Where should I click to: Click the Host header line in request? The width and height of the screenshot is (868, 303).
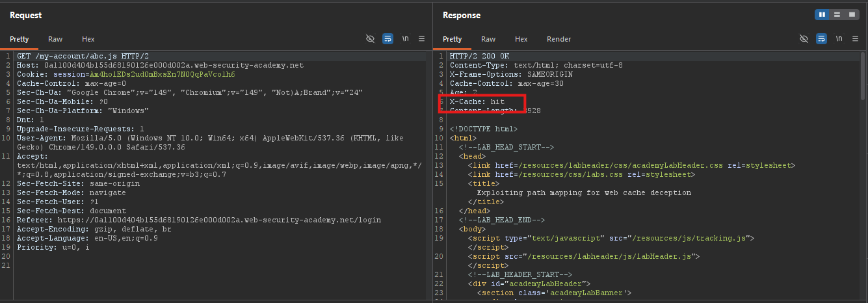pyautogui.click(x=160, y=66)
